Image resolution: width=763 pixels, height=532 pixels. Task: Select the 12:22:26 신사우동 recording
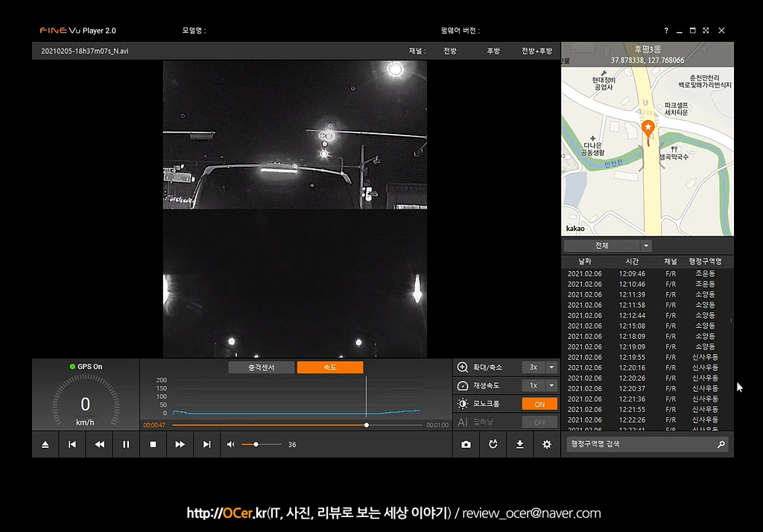pos(645,420)
